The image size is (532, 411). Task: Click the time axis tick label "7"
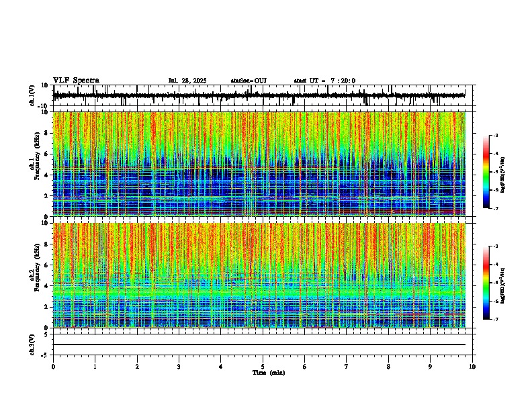coord(347,367)
